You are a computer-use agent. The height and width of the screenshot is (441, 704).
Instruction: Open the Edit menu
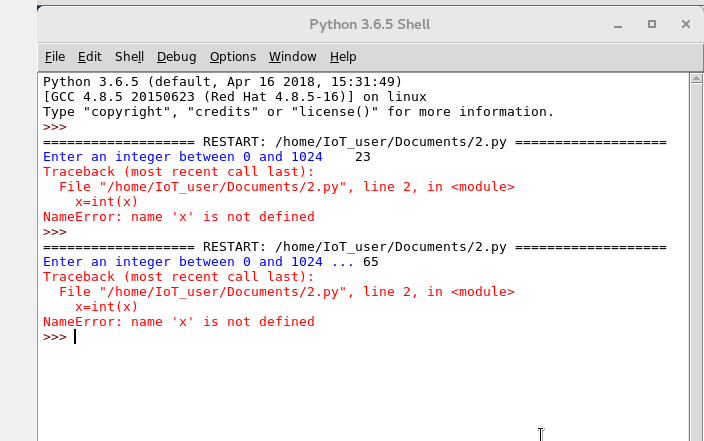point(90,57)
